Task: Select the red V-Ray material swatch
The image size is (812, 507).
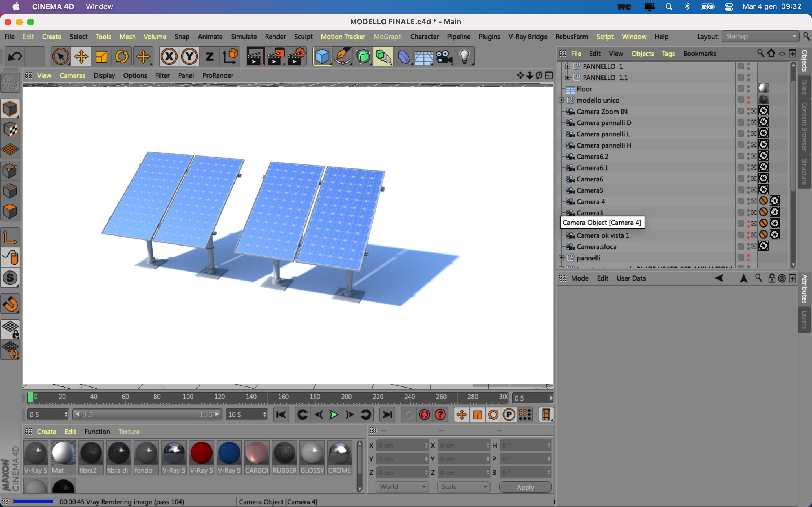Action: click(201, 457)
